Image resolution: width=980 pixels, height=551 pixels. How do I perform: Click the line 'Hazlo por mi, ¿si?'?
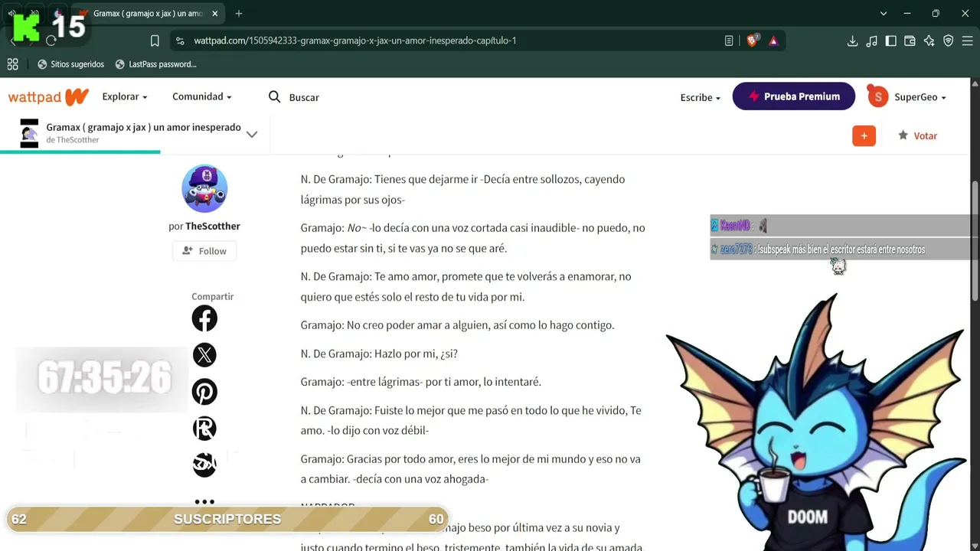379,354
